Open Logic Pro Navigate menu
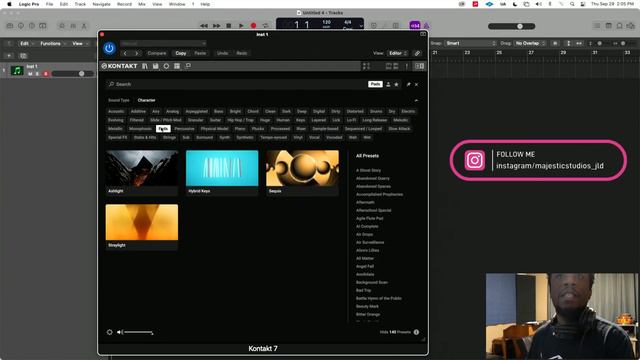 point(101,4)
